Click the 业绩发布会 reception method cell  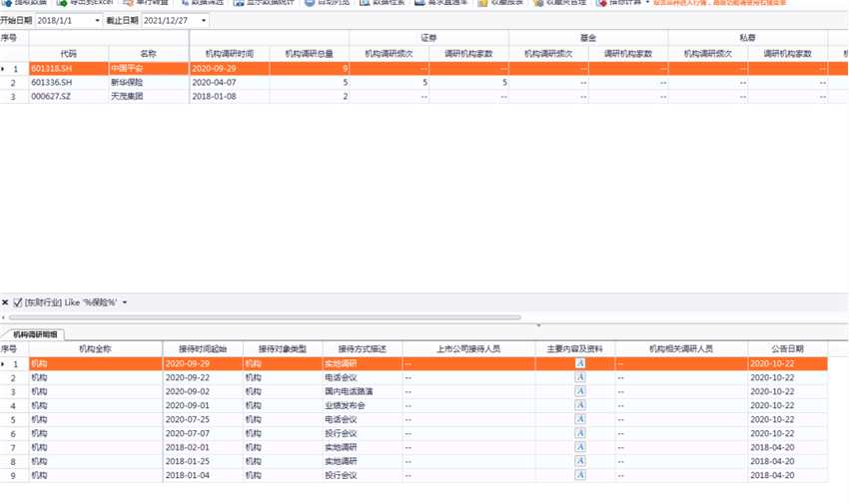point(363,405)
